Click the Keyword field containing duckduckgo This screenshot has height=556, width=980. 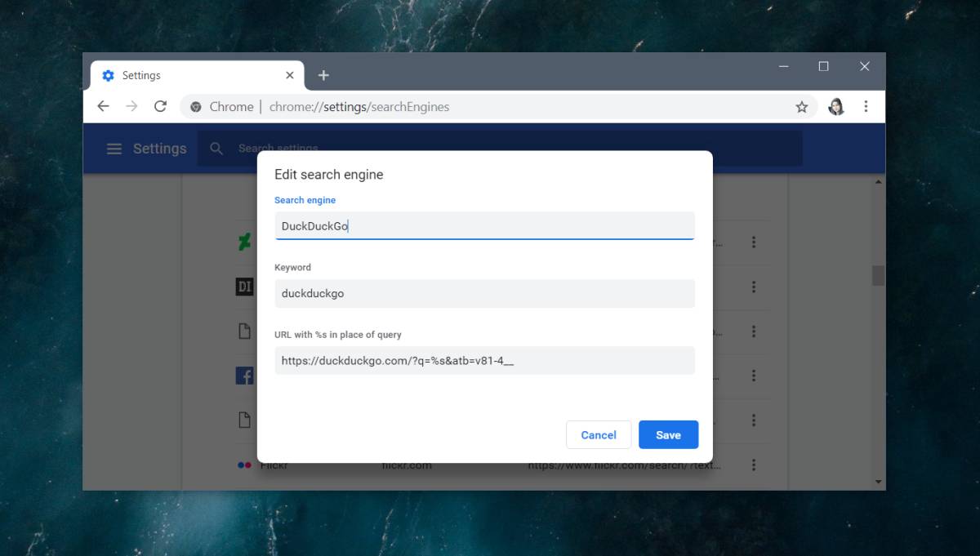click(x=484, y=293)
